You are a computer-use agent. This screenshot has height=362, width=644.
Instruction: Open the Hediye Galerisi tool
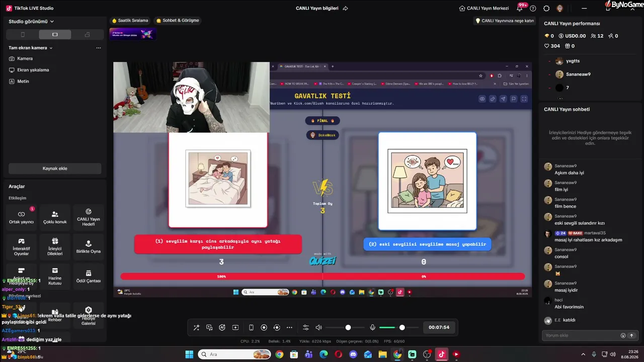click(89, 316)
